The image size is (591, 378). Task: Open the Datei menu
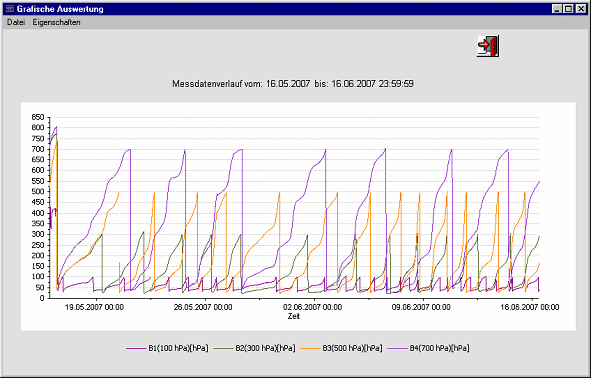16,22
